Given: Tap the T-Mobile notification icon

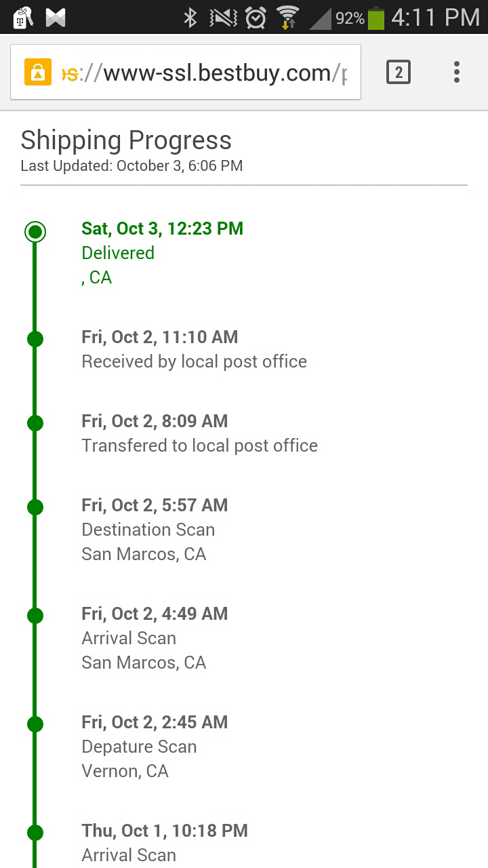Looking at the screenshot, I should 22,18.
